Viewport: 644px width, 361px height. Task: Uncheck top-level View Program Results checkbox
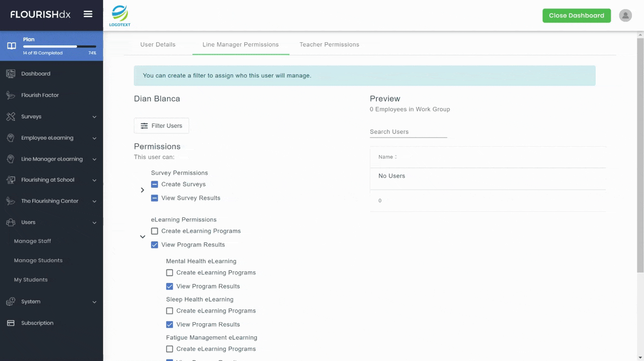tap(154, 245)
